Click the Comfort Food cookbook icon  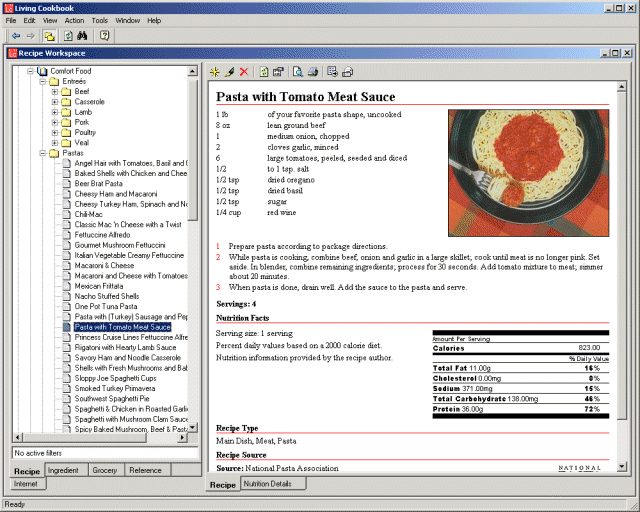pyautogui.click(x=42, y=71)
